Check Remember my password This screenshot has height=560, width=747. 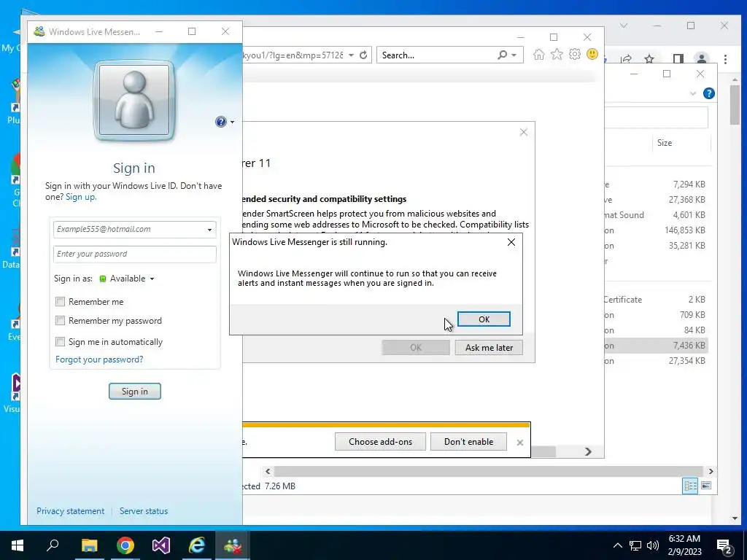tap(60, 321)
